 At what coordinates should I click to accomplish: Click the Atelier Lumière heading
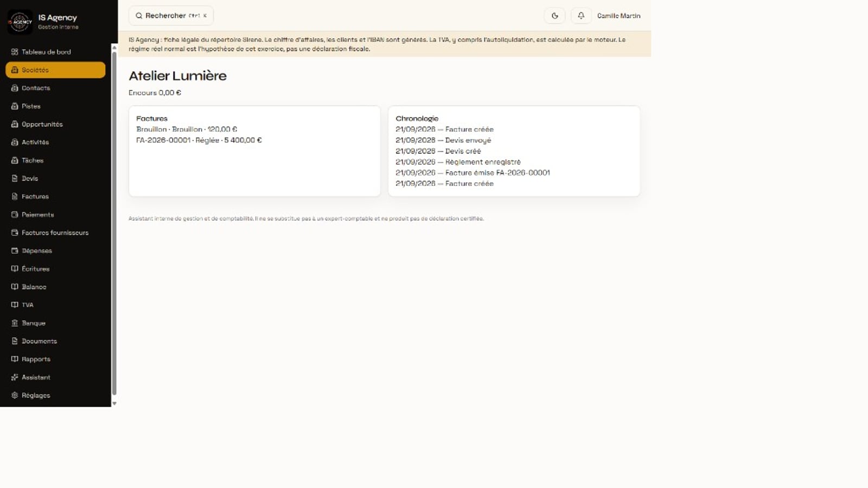[177, 75]
